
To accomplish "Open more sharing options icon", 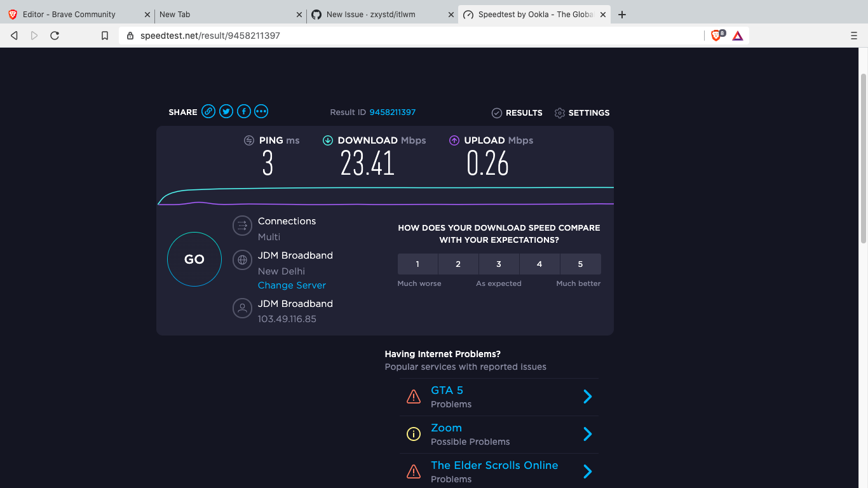I will [261, 111].
